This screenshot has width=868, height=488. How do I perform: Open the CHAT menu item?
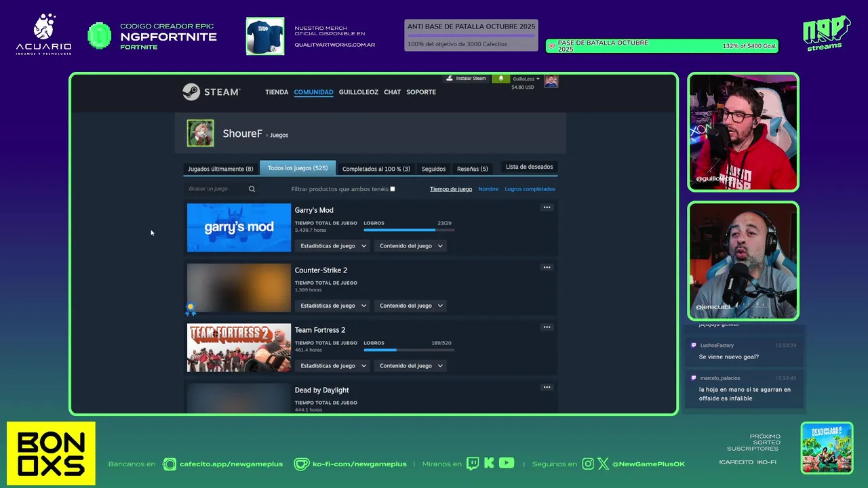point(393,92)
